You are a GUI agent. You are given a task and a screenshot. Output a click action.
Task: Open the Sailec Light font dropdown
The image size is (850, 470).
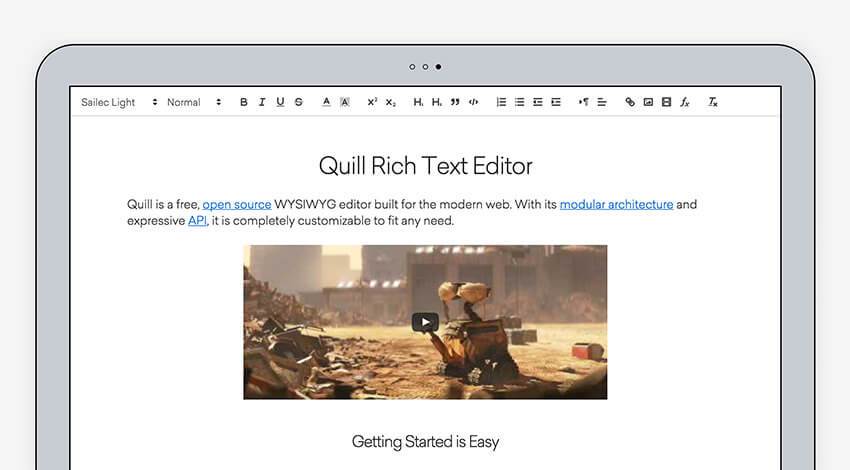coord(119,102)
